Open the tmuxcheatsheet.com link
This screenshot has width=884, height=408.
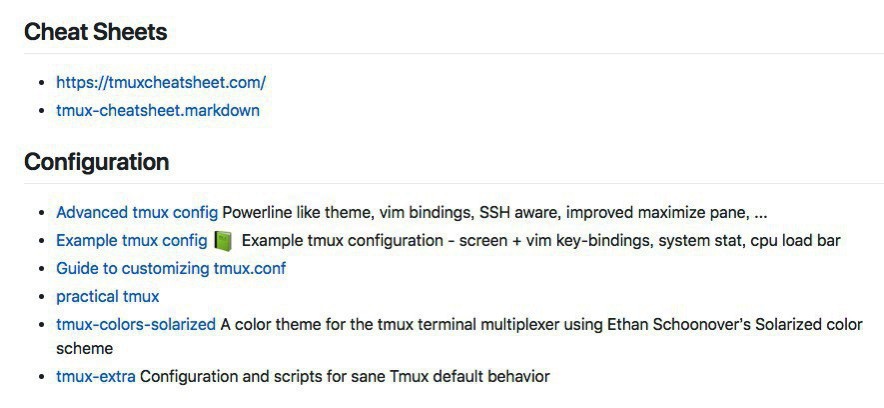(x=160, y=82)
